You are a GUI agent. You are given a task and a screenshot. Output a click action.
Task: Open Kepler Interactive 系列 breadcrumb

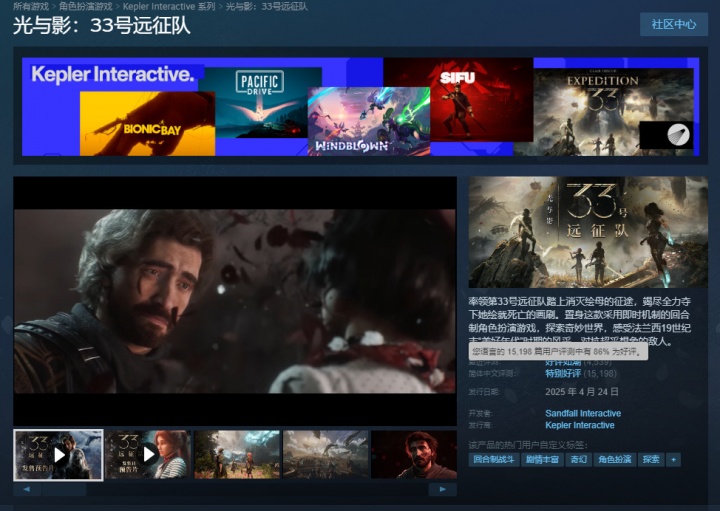pyautogui.click(x=169, y=6)
